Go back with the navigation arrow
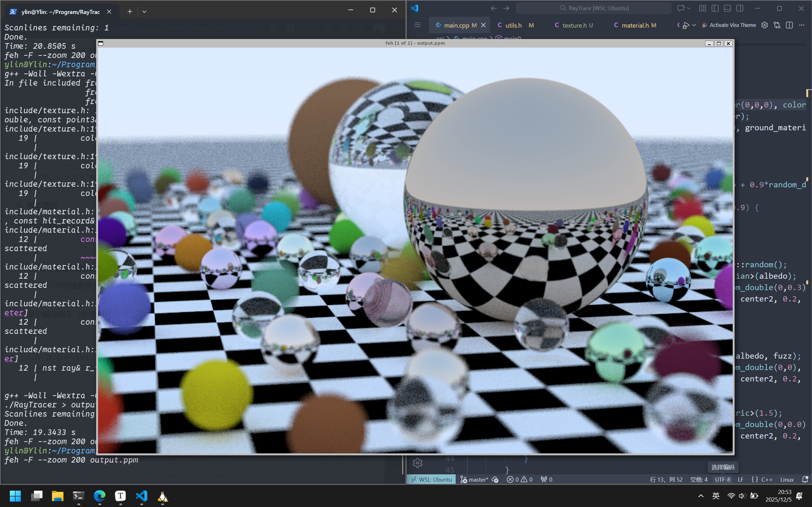This screenshot has height=507, width=812. click(x=493, y=8)
